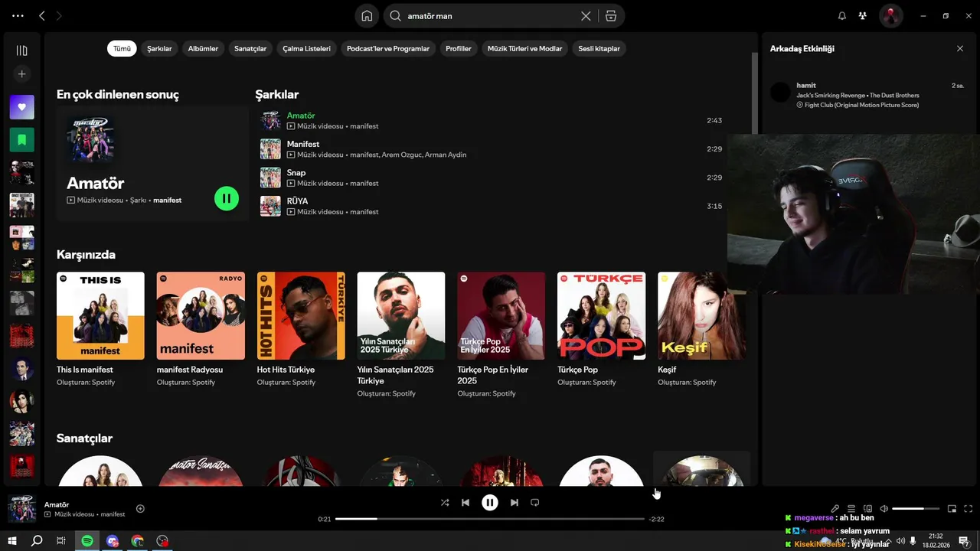Image resolution: width=980 pixels, height=551 pixels.
Task: Adjust the volume slider
Action: pyautogui.click(x=916, y=509)
